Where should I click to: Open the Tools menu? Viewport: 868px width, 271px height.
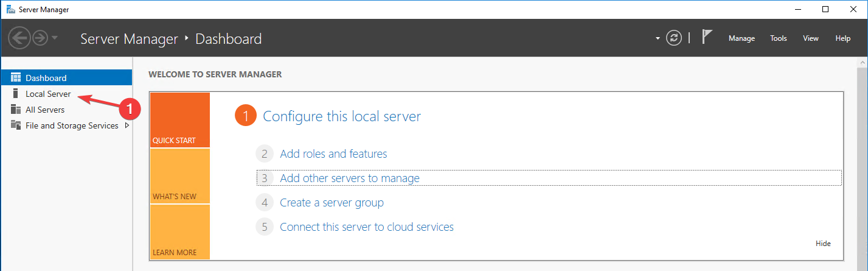[778, 38]
